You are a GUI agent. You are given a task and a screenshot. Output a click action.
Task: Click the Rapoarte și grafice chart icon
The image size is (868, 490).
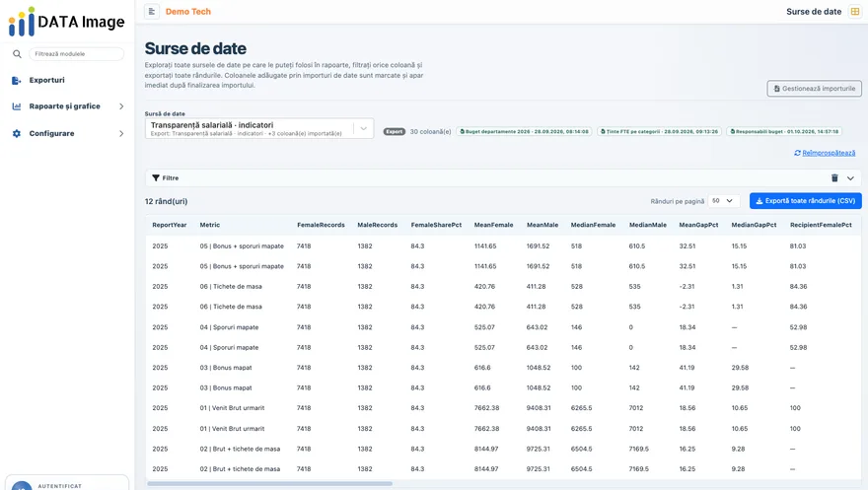pyautogui.click(x=17, y=106)
